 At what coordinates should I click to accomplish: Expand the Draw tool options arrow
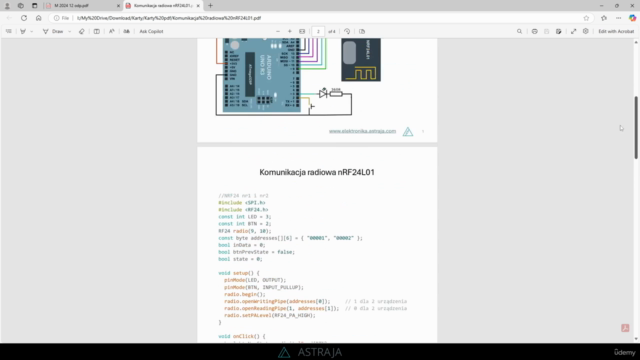[x=69, y=31]
